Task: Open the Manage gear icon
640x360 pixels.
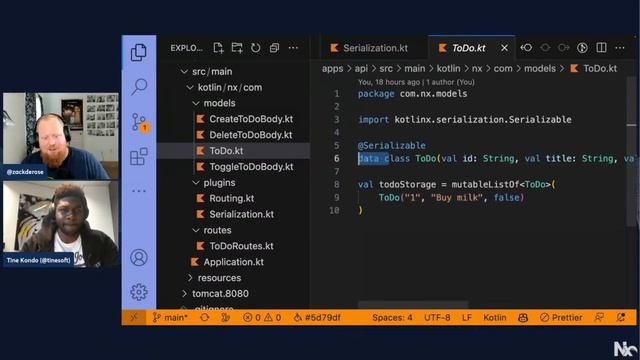Action: [x=139, y=292]
